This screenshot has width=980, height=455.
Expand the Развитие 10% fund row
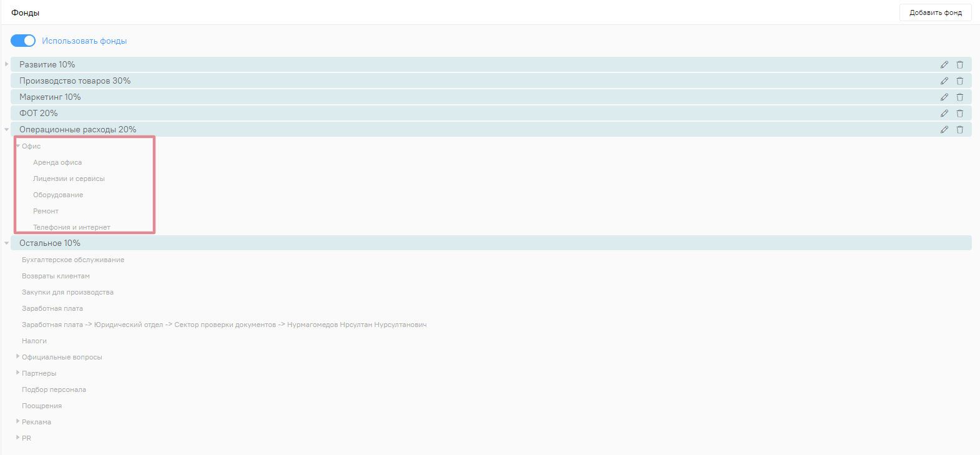(x=6, y=64)
